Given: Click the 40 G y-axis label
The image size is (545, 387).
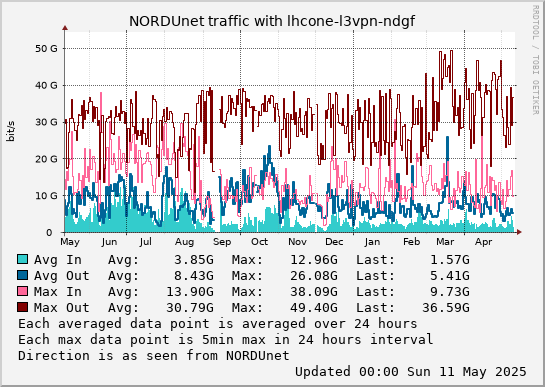Looking at the screenshot, I should pyautogui.click(x=46, y=85).
